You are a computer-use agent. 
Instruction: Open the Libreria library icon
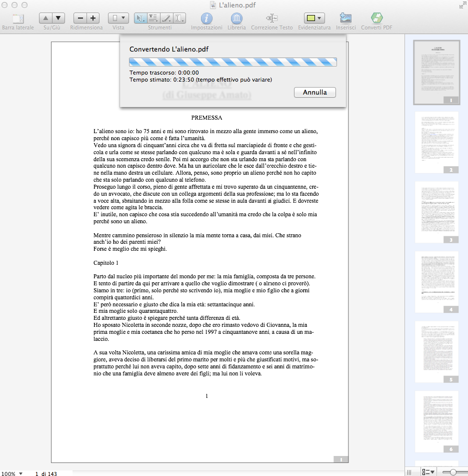pyautogui.click(x=236, y=19)
